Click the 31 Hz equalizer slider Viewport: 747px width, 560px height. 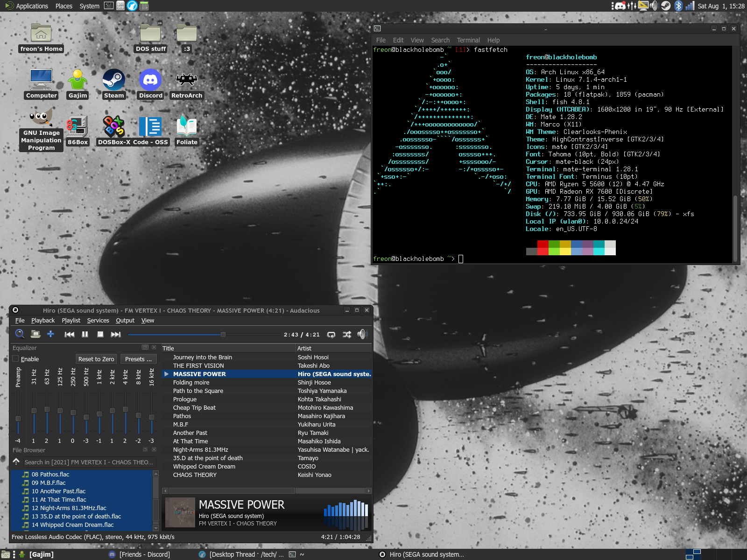(34, 413)
